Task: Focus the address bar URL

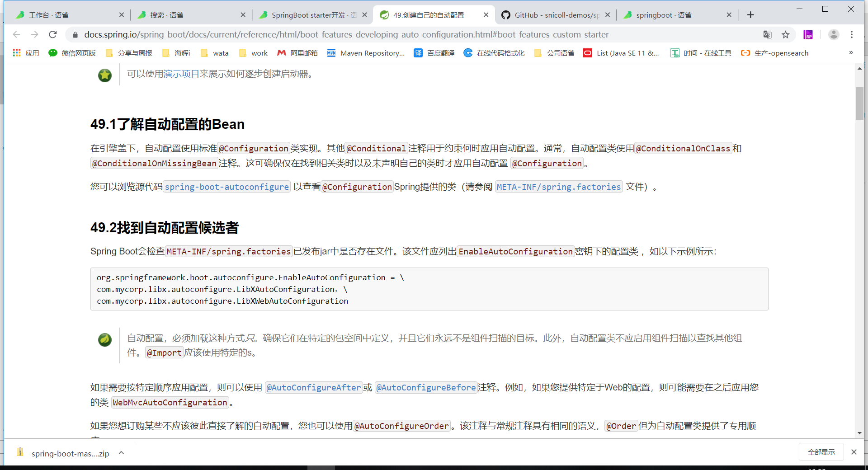Action: (x=346, y=34)
